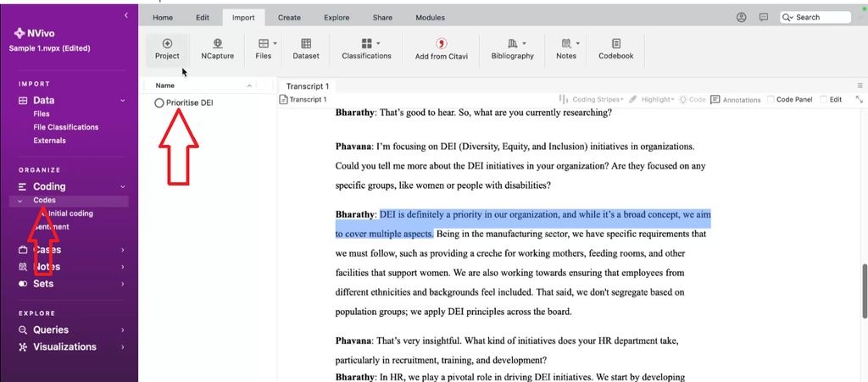The width and height of the screenshot is (868, 382).
Task: Collapse the Coding section chevron
Action: [123, 187]
